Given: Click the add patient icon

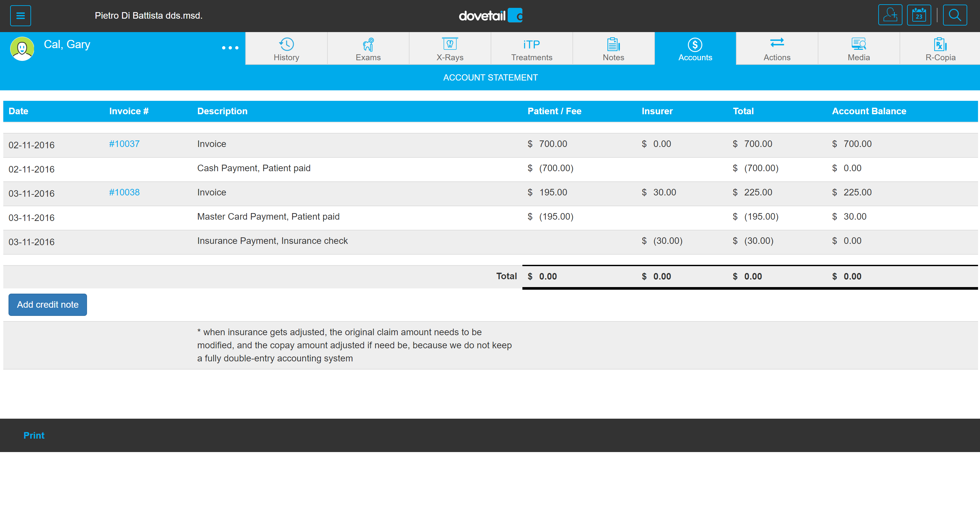Looking at the screenshot, I should click(x=890, y=15).
